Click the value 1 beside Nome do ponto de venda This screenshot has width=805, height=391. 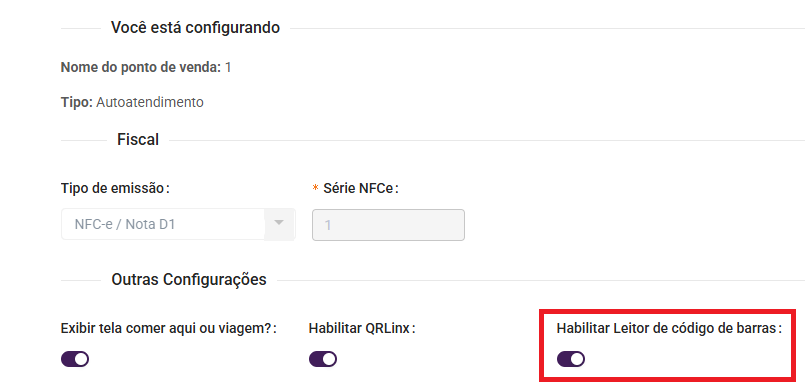click(x=228, y=67)
